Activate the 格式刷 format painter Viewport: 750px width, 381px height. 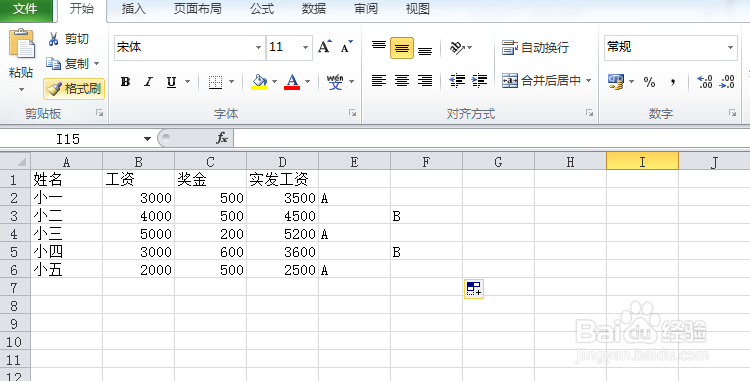pos(74,89)
